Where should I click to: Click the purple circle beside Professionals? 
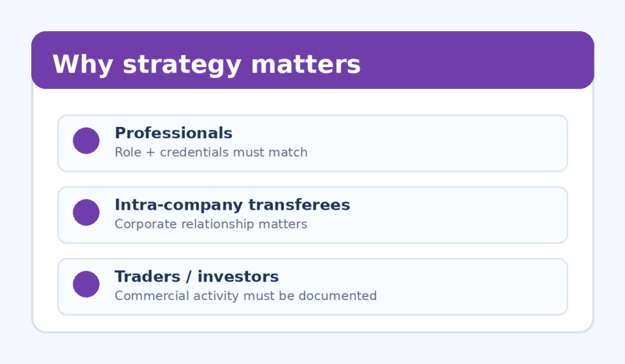(x=86, y=141)
